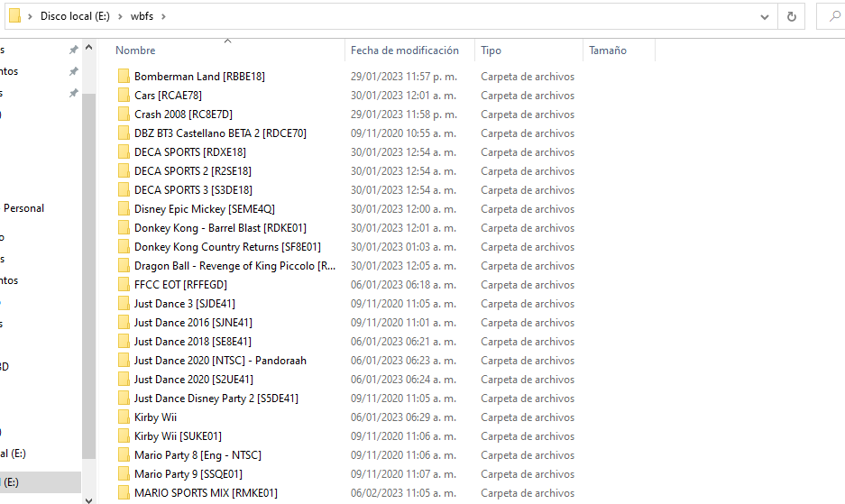Viewport: 845px width, 504px height.
Task: Click the Crash 2008 [RC8E7D] folder icon
Action: [124, 114]
